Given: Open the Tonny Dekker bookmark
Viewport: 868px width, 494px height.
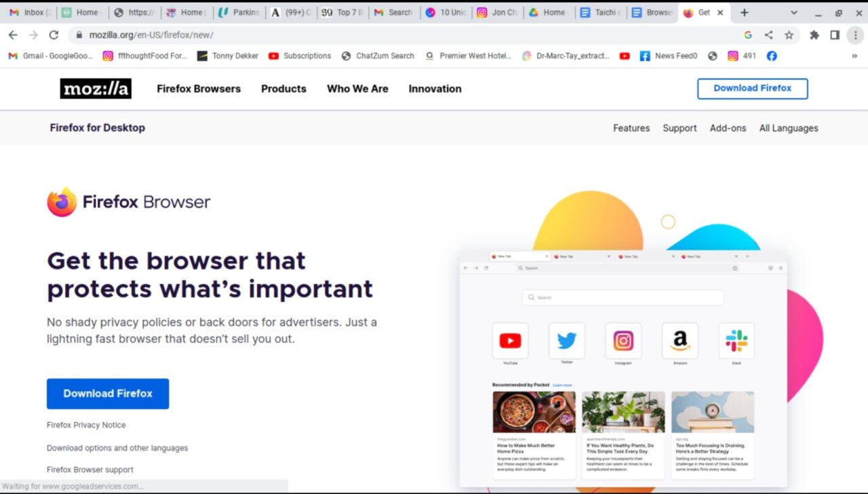Looking at the screenshot, I should [228, 56].
